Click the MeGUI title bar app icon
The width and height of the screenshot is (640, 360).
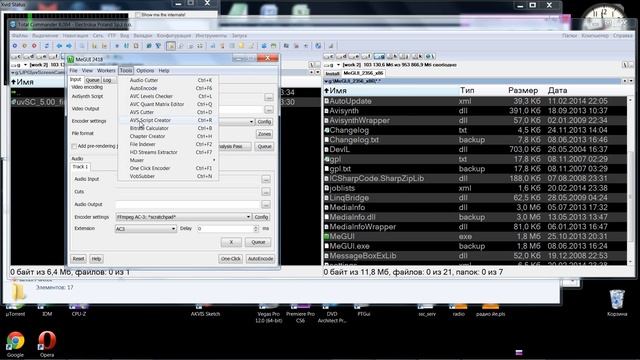click(x=71, y=60)
